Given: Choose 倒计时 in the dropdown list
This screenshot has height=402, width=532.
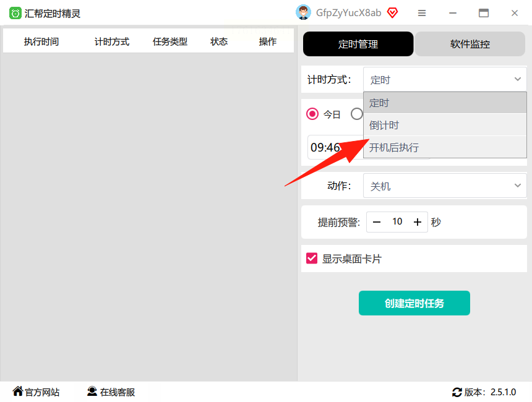Looking at the screenshot, I should pyautogui.click(x=445, y=125).
